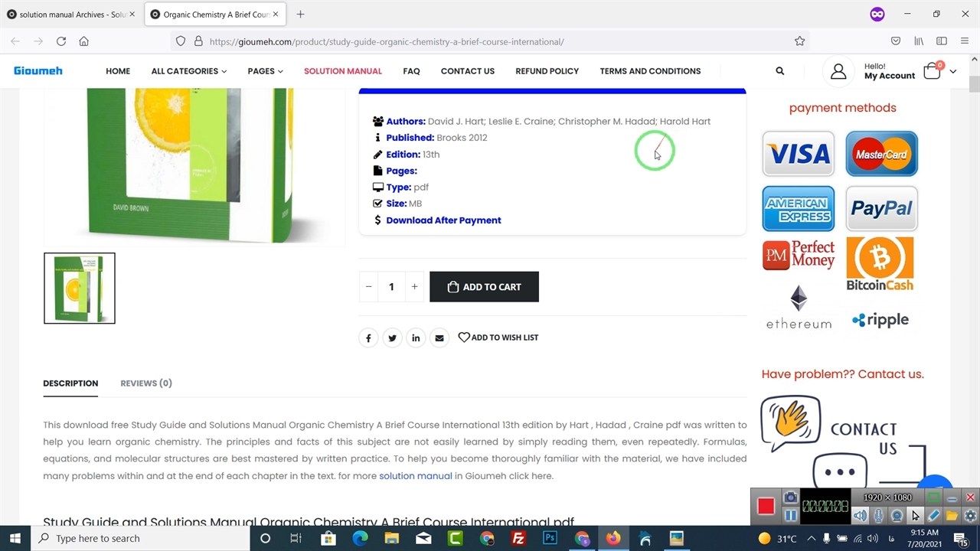Viewport: 980px width, 551px height.
Task: Expand the All Categories dropdown
Action: [189, 71]
